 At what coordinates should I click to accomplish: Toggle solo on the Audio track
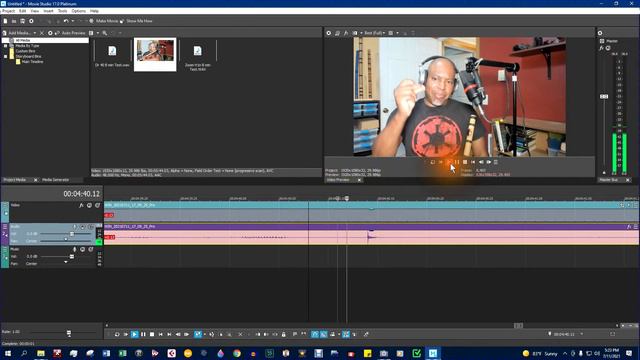91,227
